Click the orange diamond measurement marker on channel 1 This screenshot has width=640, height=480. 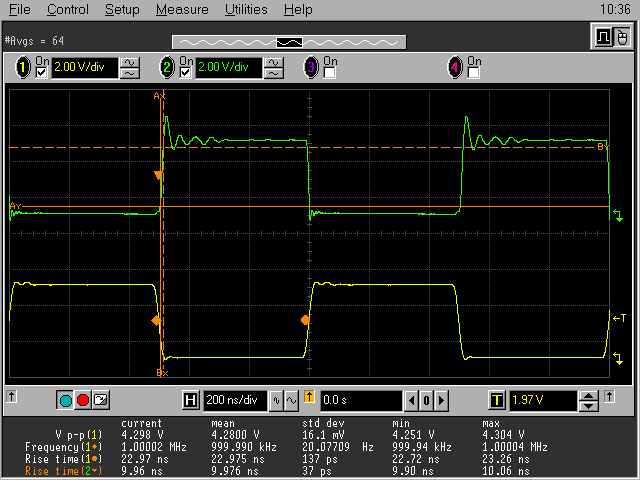coord(156,320)
